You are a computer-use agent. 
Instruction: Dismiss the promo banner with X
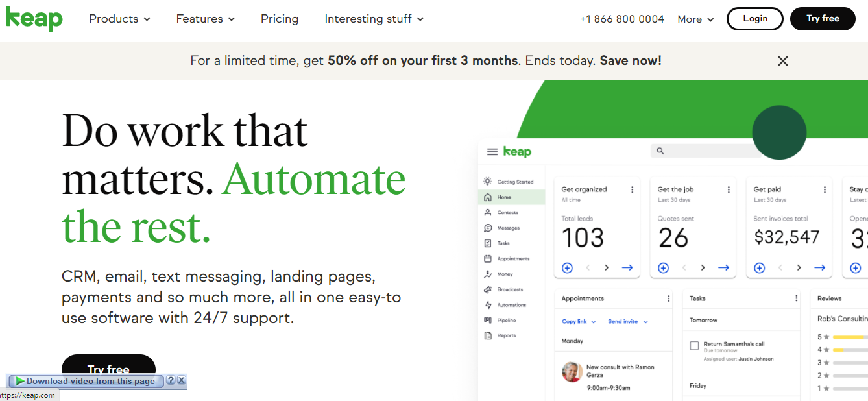point(783,61)
